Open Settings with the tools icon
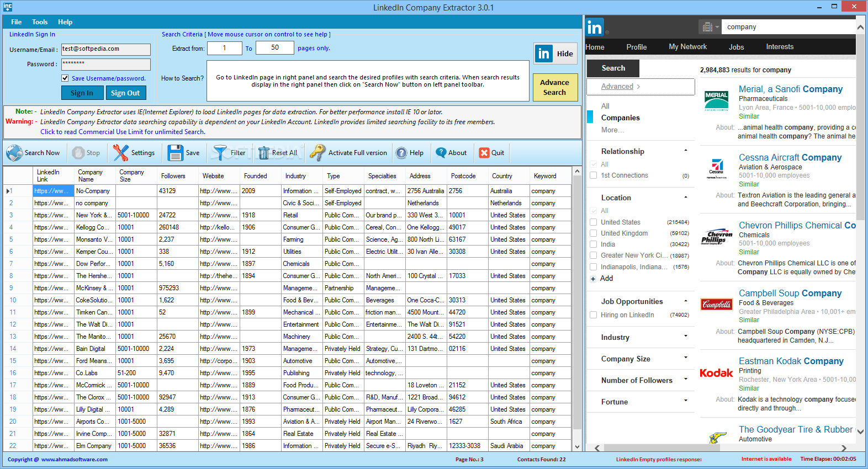The height and width of the screenshot is (469, 868). pyautogui.click(x=121, y=153)
